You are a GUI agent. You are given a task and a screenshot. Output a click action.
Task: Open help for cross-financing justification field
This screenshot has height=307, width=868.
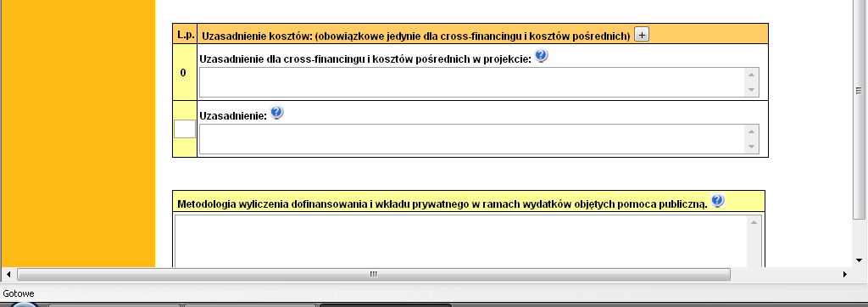click(x=542, y=55)
